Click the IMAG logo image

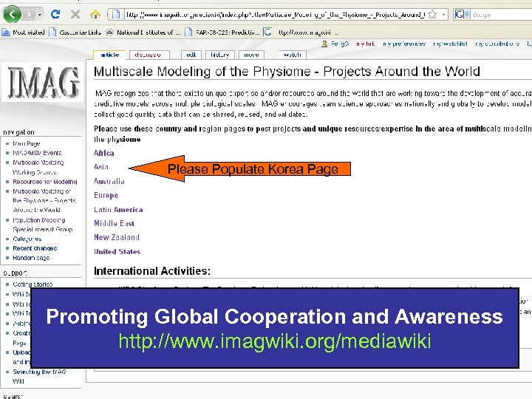point(43,82)
